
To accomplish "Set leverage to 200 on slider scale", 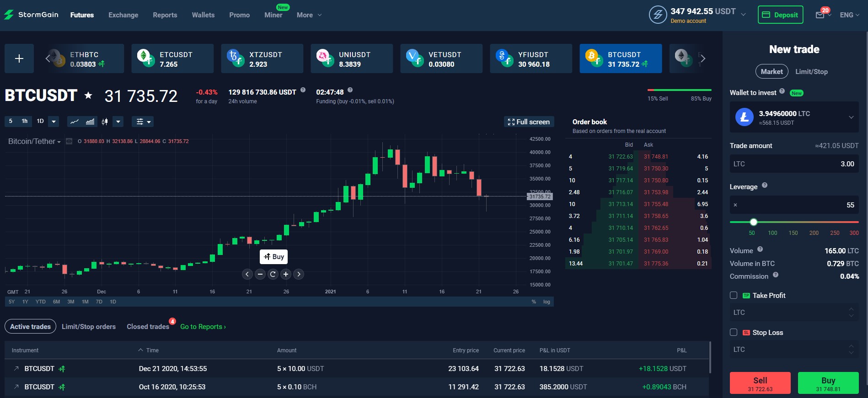I will tap(814, 233).
